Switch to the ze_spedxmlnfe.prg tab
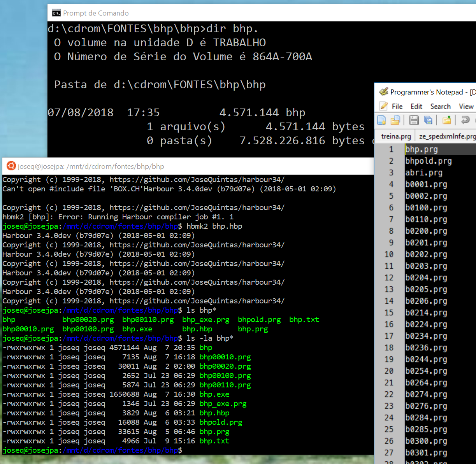Viewport: 476px width, 464px height. click(x=447, y=136)
